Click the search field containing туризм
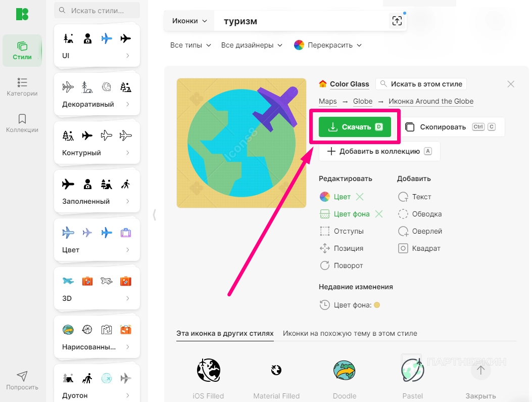This screenshot has height=402, width=532. [302, 21]
